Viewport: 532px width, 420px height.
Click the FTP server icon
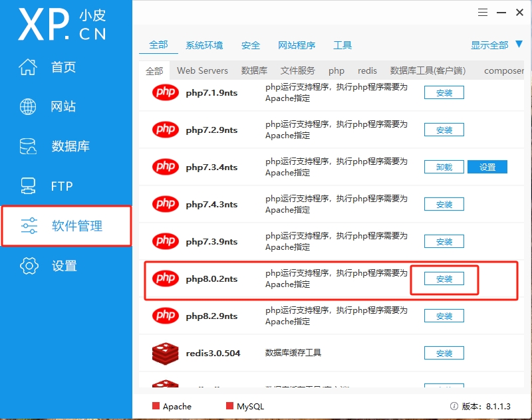(x=28, y=186)
